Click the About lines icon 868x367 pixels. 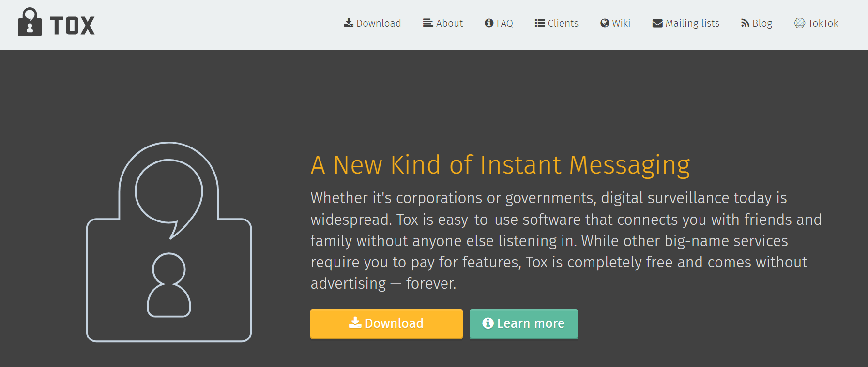(x=428, y=23)
